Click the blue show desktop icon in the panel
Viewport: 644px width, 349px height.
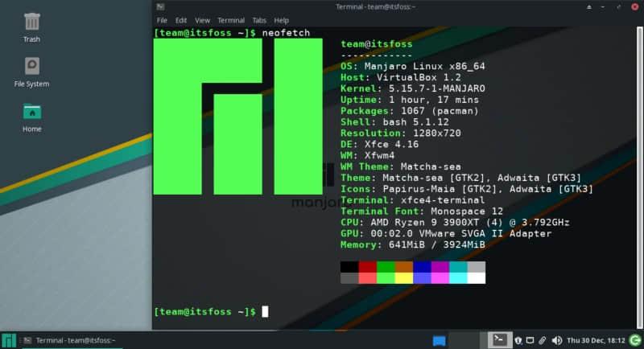(x=440, y=340)
